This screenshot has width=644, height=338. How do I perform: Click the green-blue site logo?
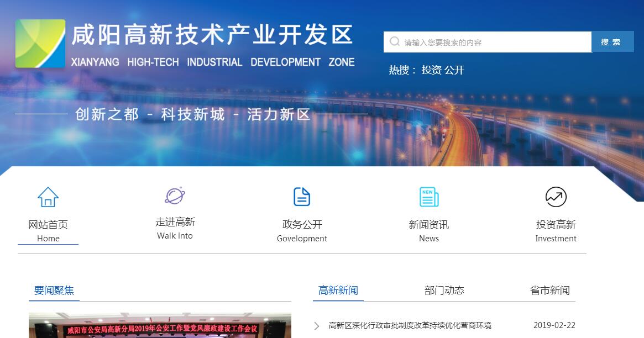40,44
